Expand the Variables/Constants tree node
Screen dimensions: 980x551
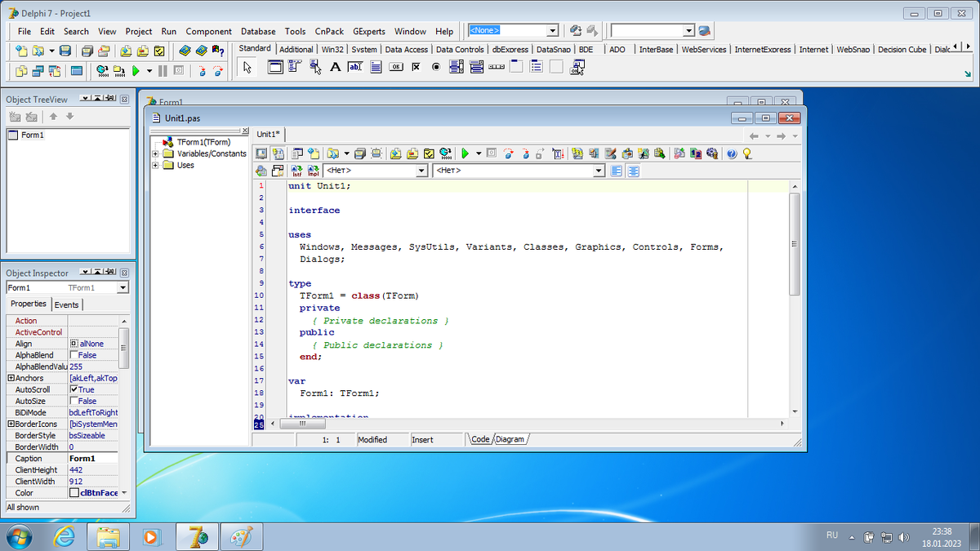pos(156,153)
